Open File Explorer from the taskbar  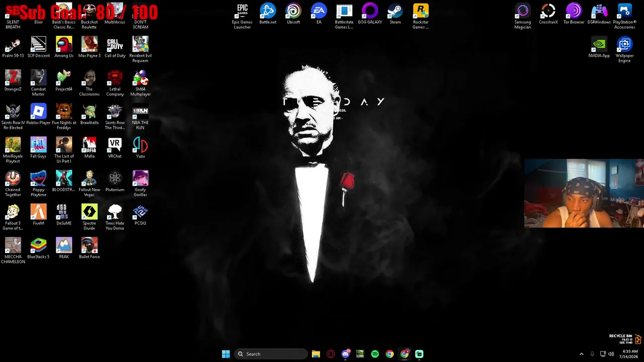[x=316, y=354]
